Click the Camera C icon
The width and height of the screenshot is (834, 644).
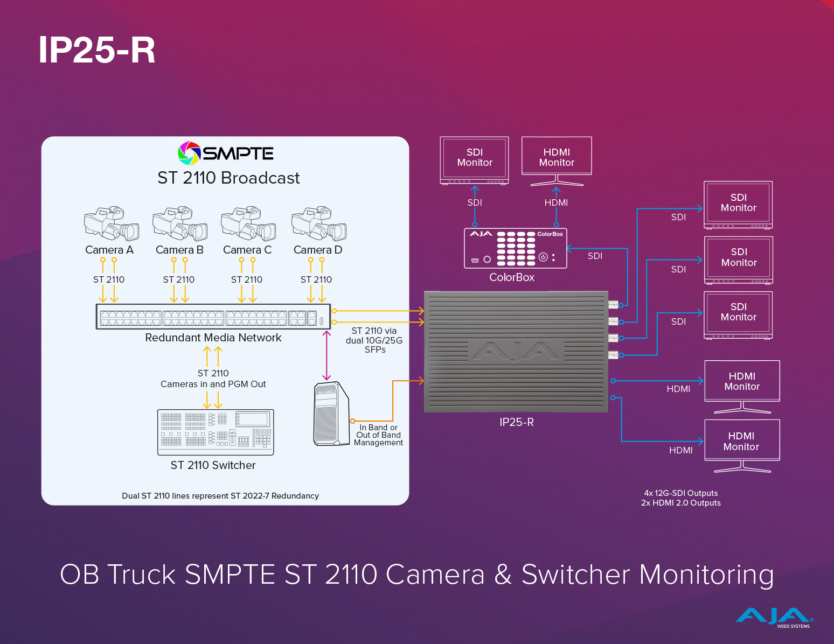point(248,223)
